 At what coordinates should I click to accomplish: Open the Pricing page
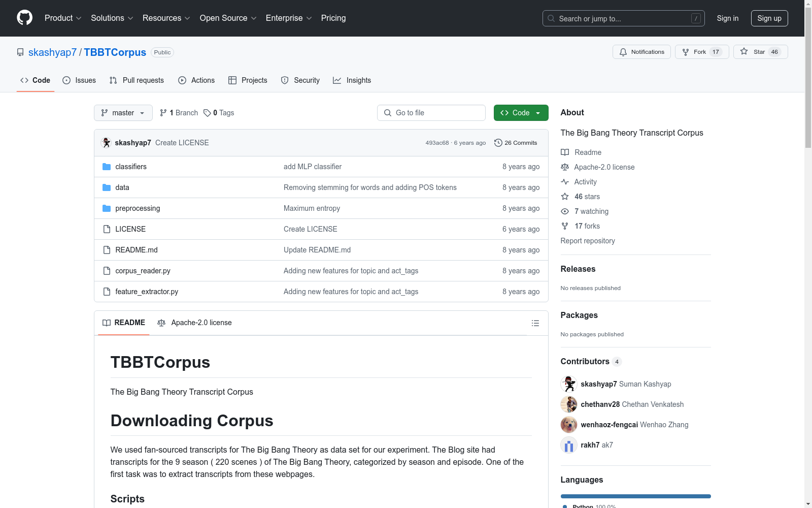point(333,18)
